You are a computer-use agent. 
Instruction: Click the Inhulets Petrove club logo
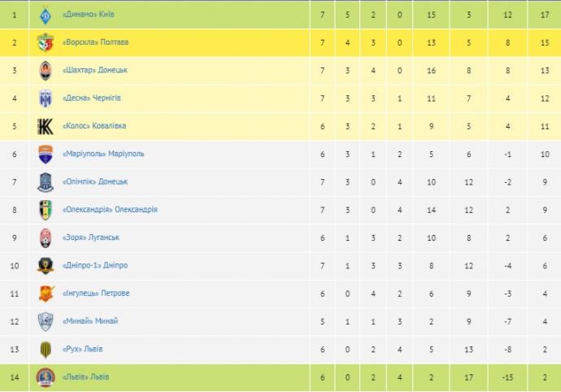tap(46, 294)
